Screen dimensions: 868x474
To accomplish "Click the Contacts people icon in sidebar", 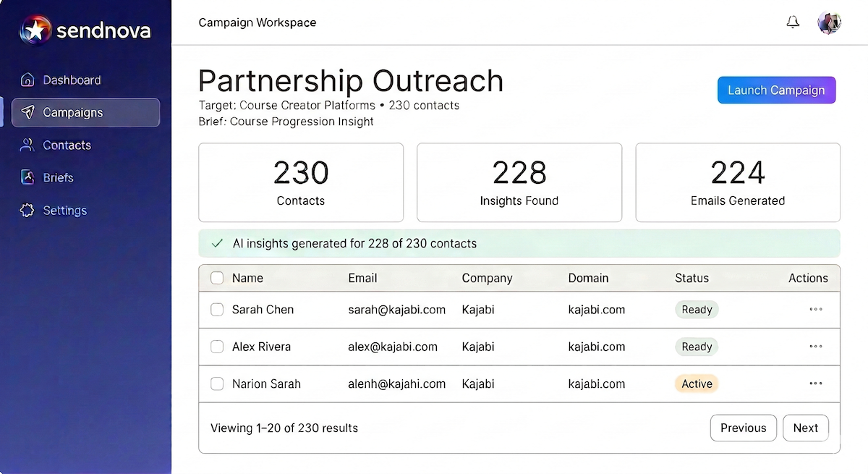I will (x=27, y=145).
